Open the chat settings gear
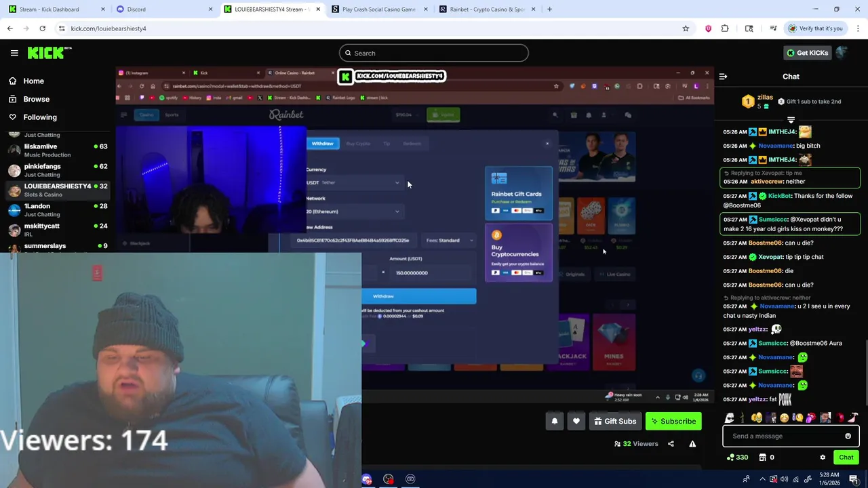 click(x=823, y=457)
